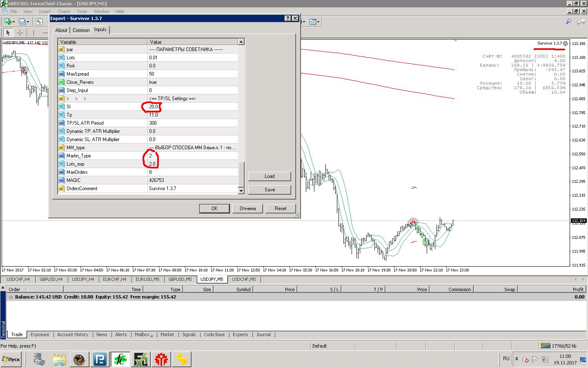Select the cursor arrow tool
This screenshot has height=368, width=588.
coord(8,33)
